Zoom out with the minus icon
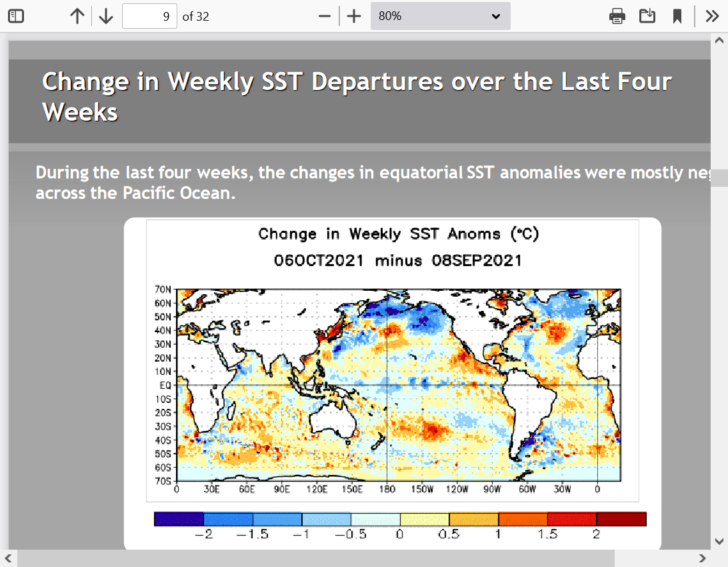Screen dimensions: 728x567 point(325,16)
